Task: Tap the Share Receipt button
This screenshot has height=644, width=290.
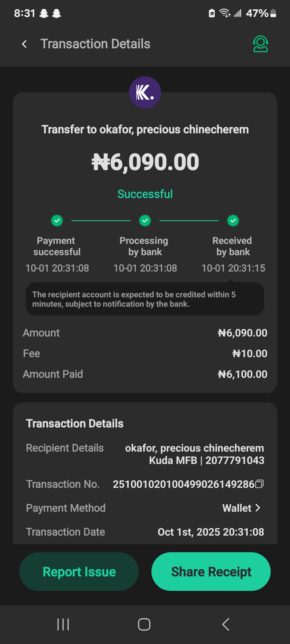Action: pyautogui.click(x=211, y=572)
